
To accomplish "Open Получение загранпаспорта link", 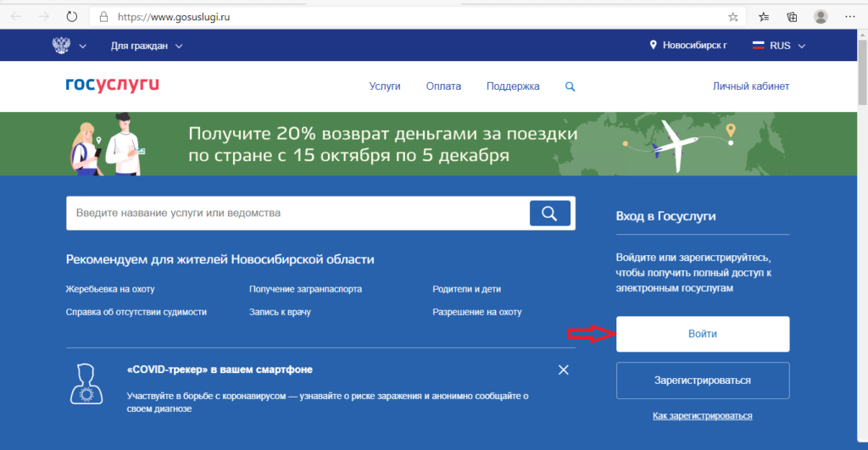I will [x=305, y=289].
